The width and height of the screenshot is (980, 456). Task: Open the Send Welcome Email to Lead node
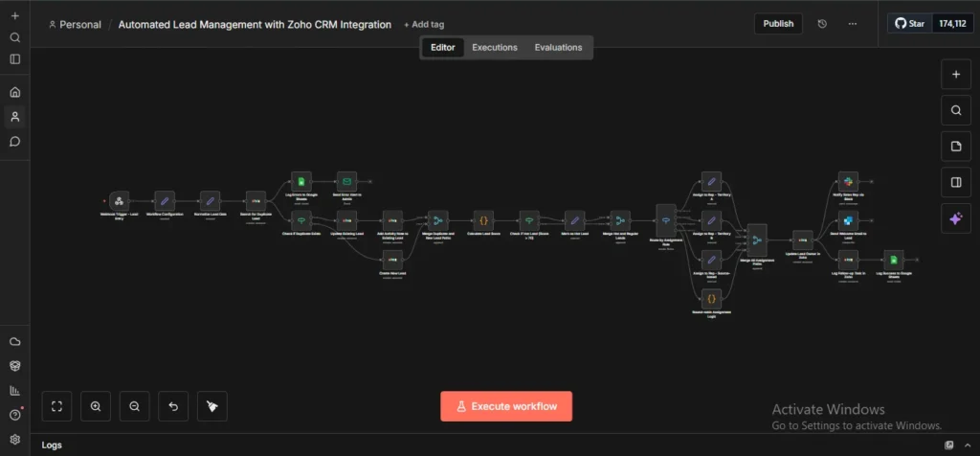click(x=848, y=220)
